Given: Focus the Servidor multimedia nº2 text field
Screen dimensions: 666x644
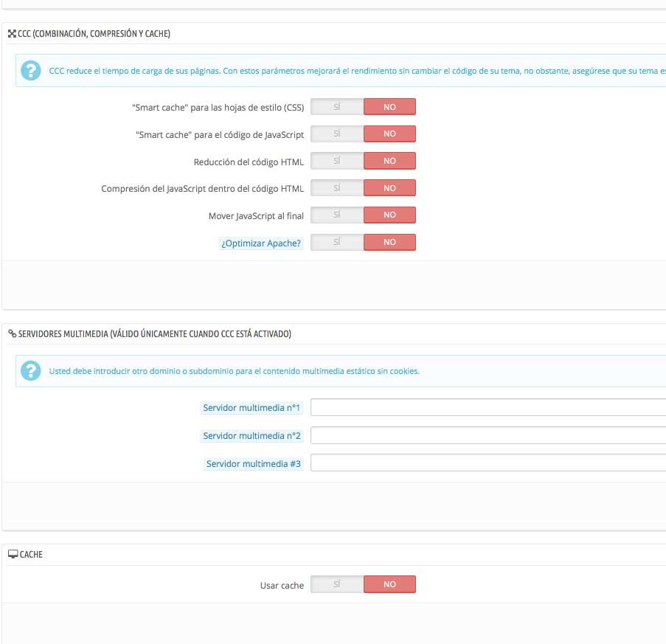Looking at the screenshot, I should [488, 435].
